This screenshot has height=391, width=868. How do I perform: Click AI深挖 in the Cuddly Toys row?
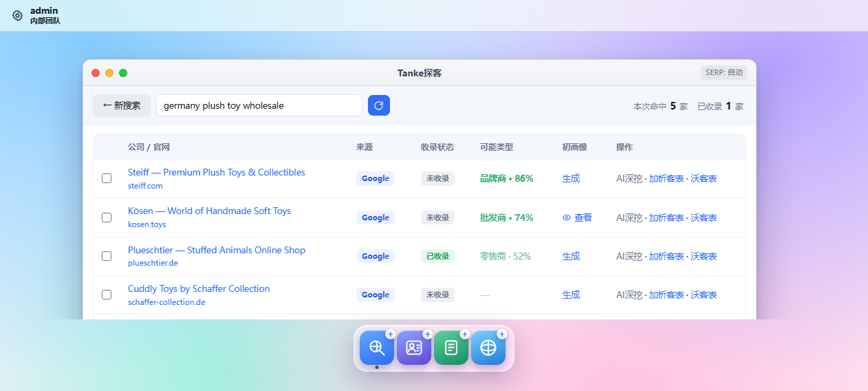(629, 295)
